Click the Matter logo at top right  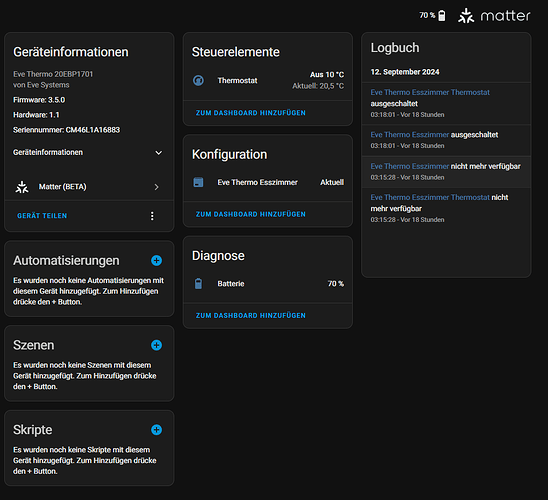494,16
